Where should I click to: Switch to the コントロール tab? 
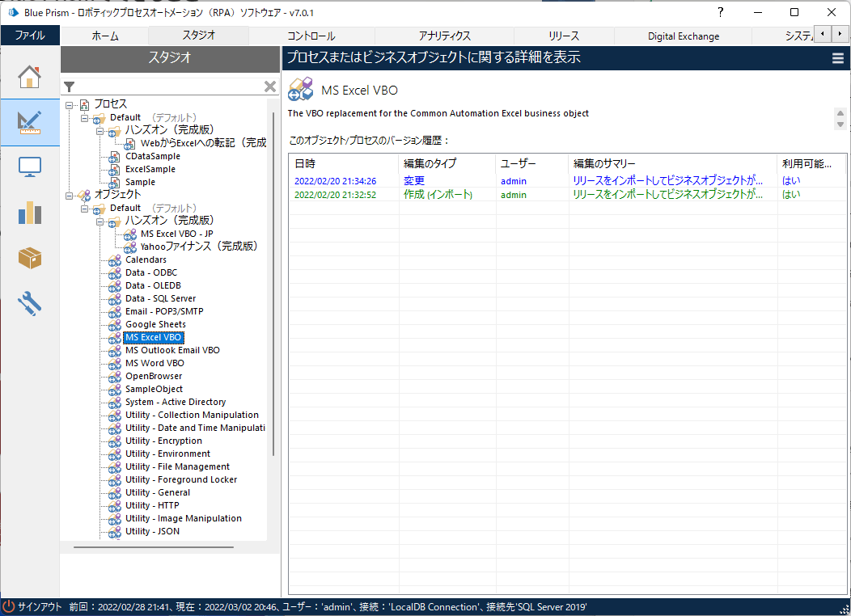coord(311,36)
